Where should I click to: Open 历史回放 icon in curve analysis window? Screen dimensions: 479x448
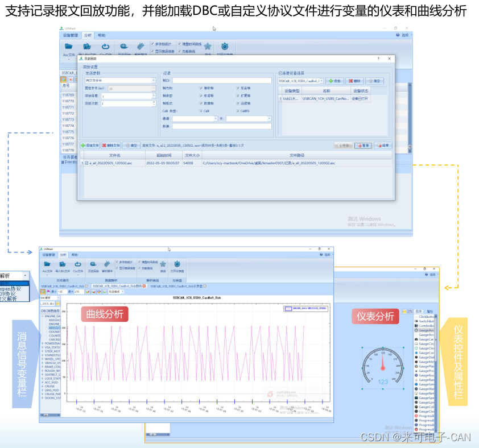[93, 264]
